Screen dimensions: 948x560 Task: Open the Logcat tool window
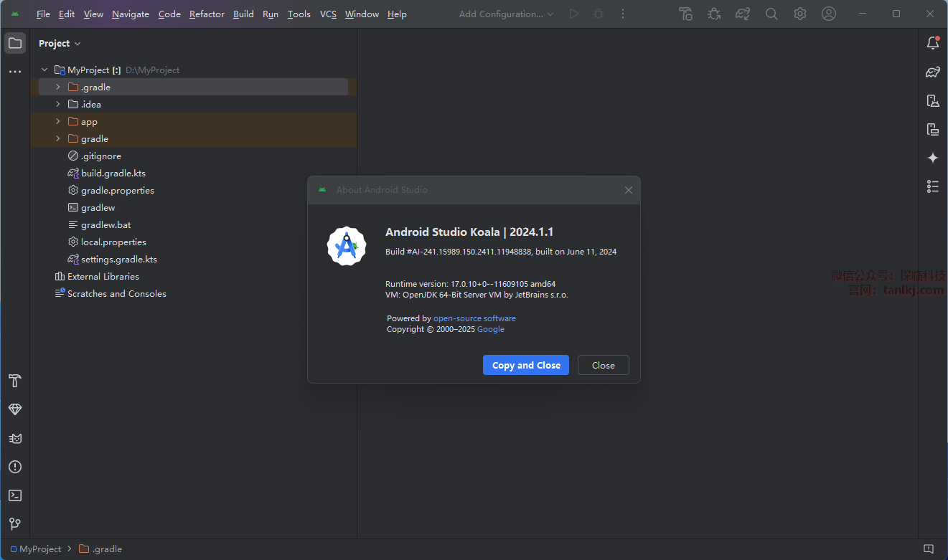15,438
